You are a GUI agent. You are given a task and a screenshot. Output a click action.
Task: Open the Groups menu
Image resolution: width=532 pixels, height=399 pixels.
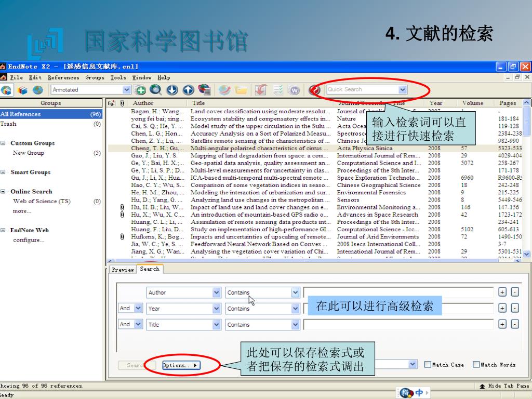(95, 77)
